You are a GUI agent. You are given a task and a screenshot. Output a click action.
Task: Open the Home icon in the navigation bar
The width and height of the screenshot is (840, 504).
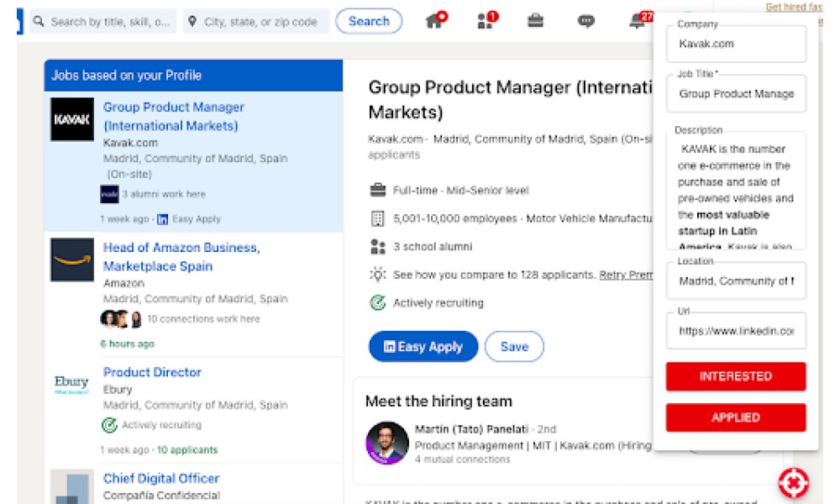(x=435, y=20)
